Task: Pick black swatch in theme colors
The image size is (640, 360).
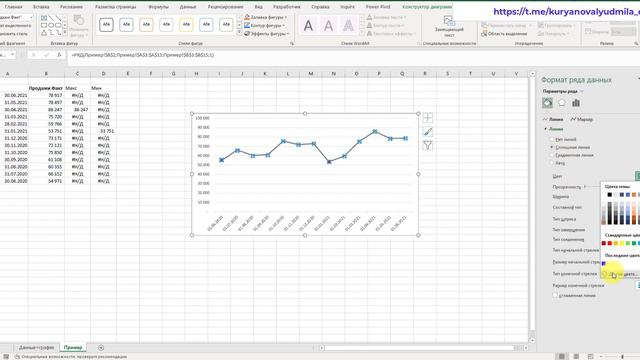Action: pos(609,195)
